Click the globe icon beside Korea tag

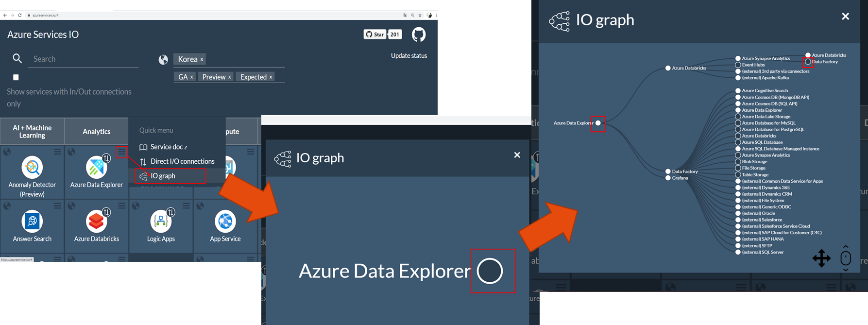(x=163, y=59)
